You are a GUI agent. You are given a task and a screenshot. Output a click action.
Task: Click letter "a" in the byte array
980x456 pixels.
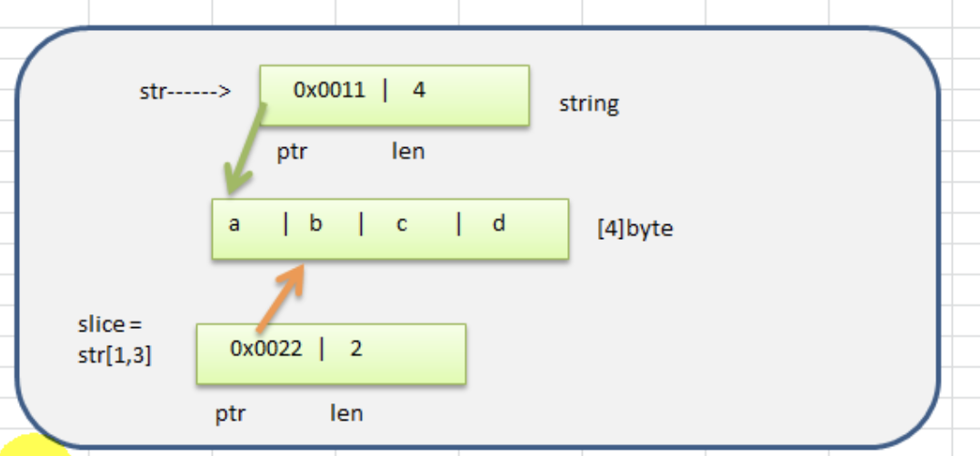(x=234, y=223)
